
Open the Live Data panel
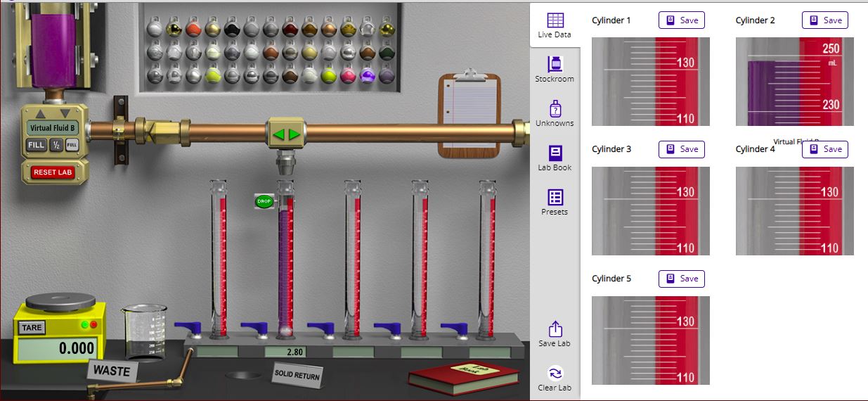pyautogui.click(x=555, y=25)
